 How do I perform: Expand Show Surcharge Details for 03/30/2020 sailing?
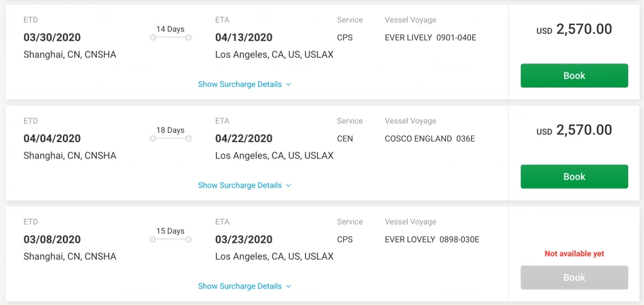[x=244, y=84]
